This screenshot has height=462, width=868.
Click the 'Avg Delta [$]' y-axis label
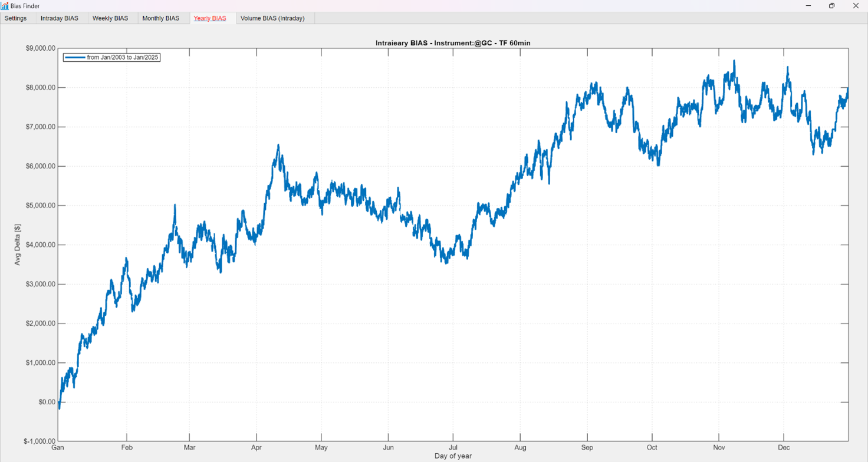18,245
